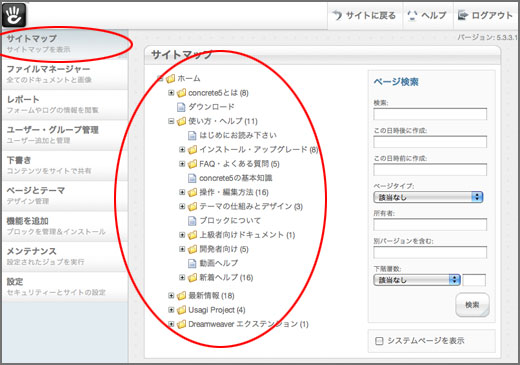Screen dimensions: 520x365
Task: Click the concrete5の基本知識 page icon
Action: click(192, 178)
